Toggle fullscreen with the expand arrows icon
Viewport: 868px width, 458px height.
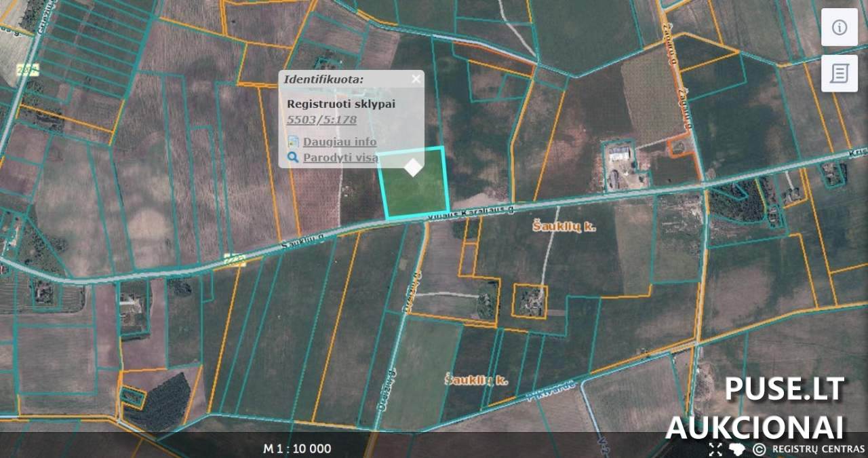point(715,449)
